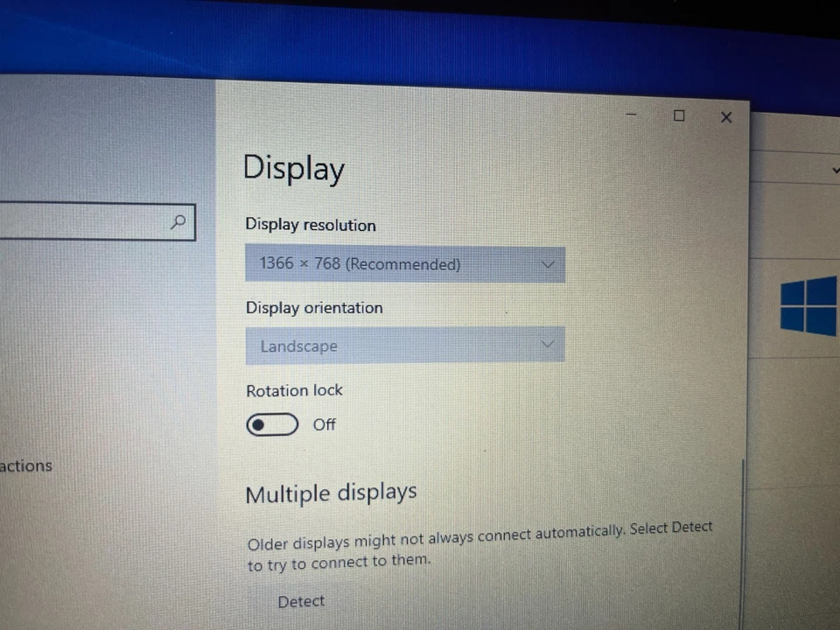Viewport: 840px width, 630px height.
Task: Click the 'Rotation lock' label
Action: (294, 390)
